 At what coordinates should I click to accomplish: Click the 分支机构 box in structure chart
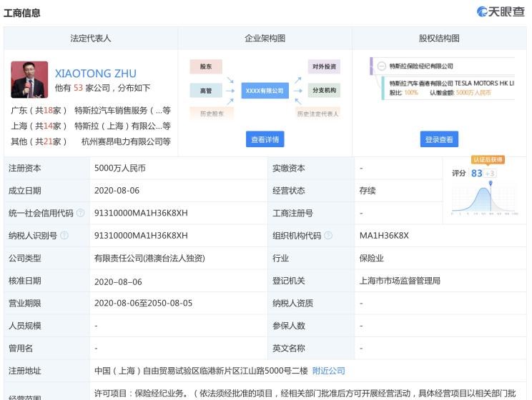323,91
